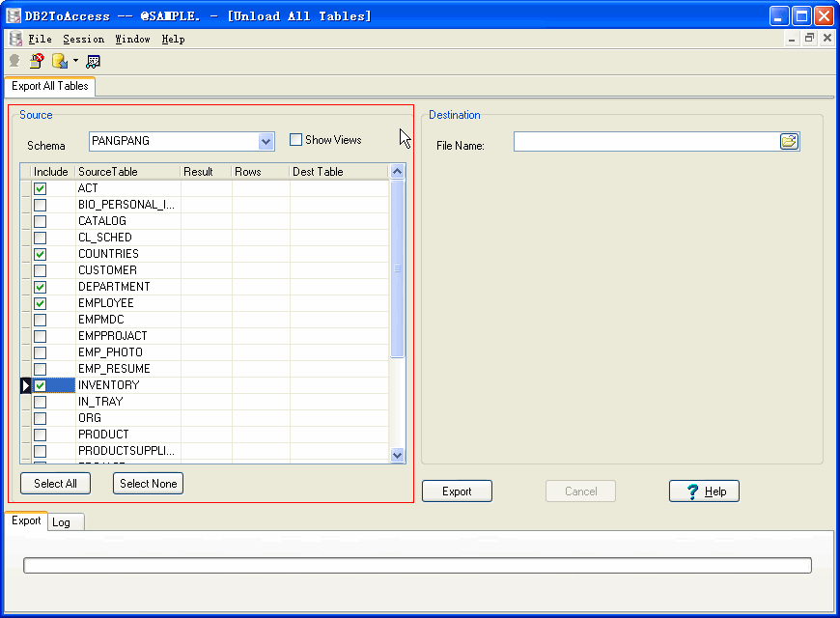The height and width of the screenshot is (618, 840).
Task: Click the table list scroll down arrow
Action: [x=397, y=455]
